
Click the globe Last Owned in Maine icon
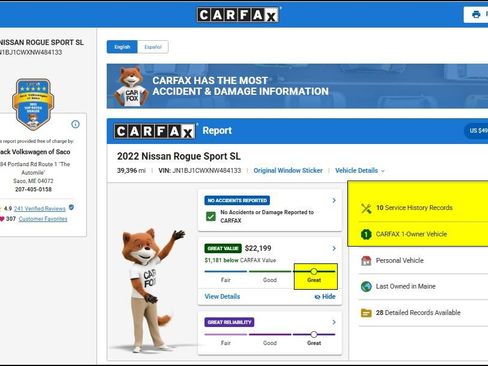366,287
